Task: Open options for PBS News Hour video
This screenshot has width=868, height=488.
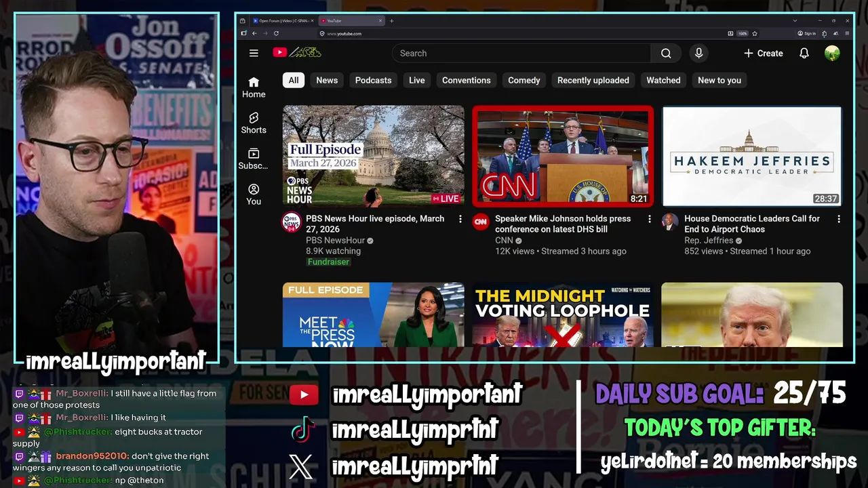Action: [460, 219]
